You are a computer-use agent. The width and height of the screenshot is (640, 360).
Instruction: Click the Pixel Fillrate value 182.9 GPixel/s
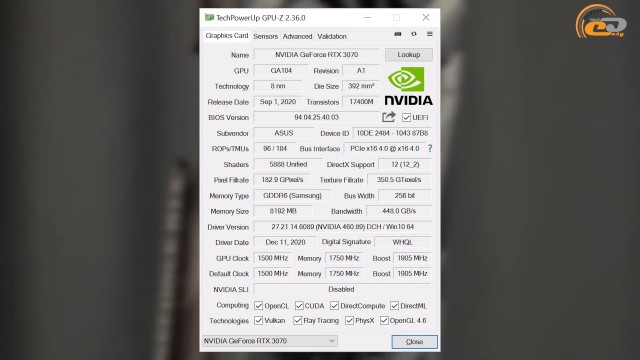tap(282, 180)
